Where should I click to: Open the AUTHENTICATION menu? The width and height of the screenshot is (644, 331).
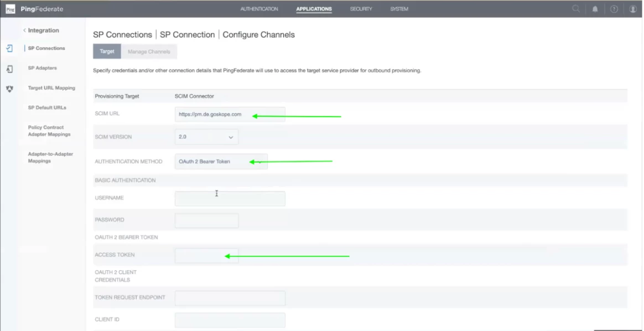259,9
